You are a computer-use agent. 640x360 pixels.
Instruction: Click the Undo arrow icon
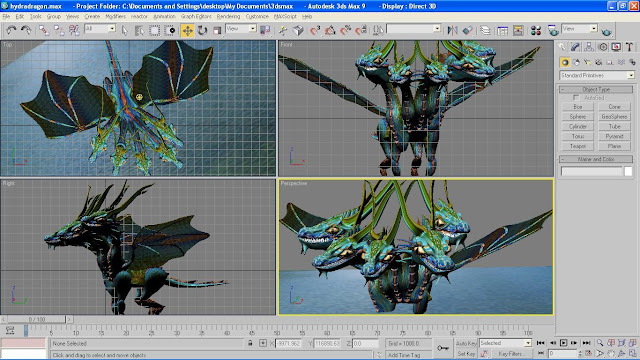(11, 30)
